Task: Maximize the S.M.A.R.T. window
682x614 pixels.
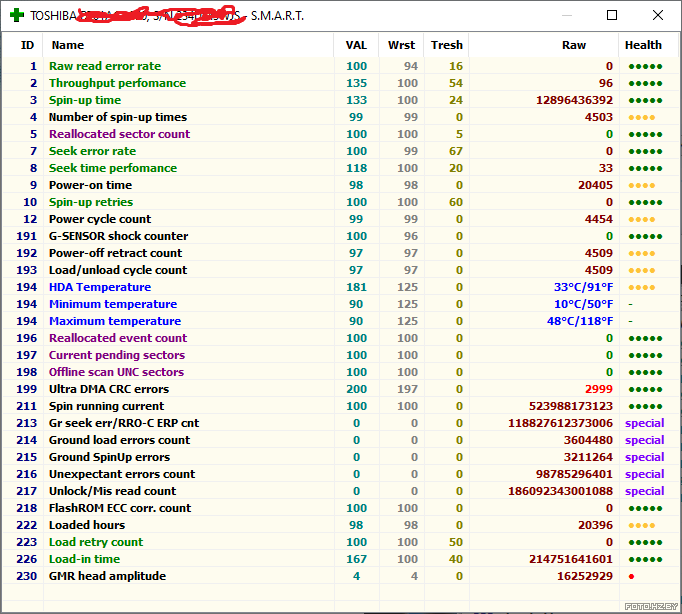Action: 612,15
